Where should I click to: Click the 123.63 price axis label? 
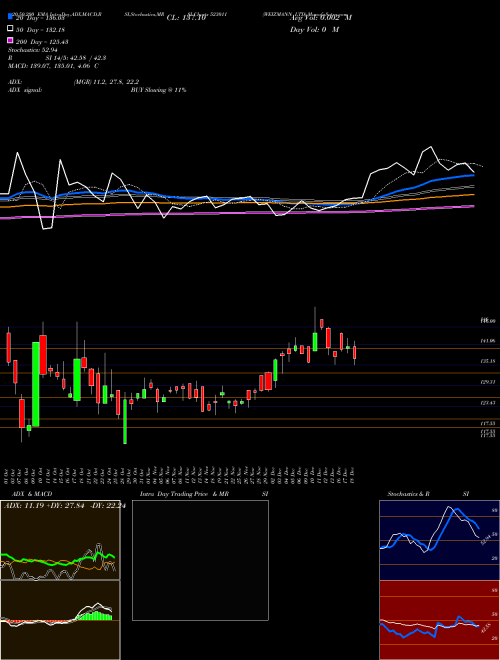(x=488, y=403)
